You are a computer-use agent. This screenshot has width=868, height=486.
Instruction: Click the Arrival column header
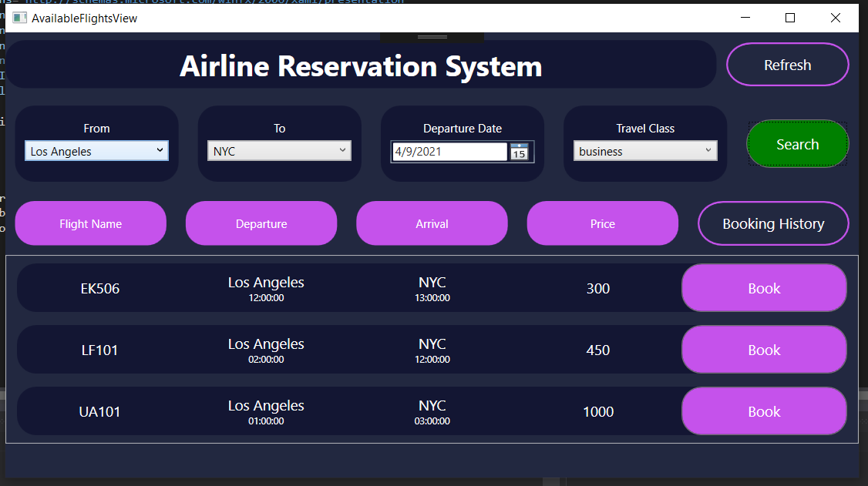coord(432,223)
